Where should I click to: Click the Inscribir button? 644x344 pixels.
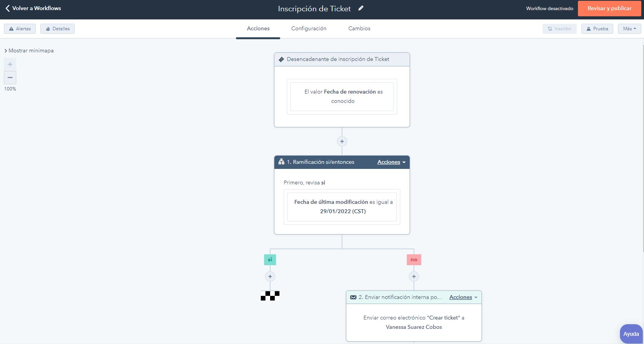pos(560,29)
